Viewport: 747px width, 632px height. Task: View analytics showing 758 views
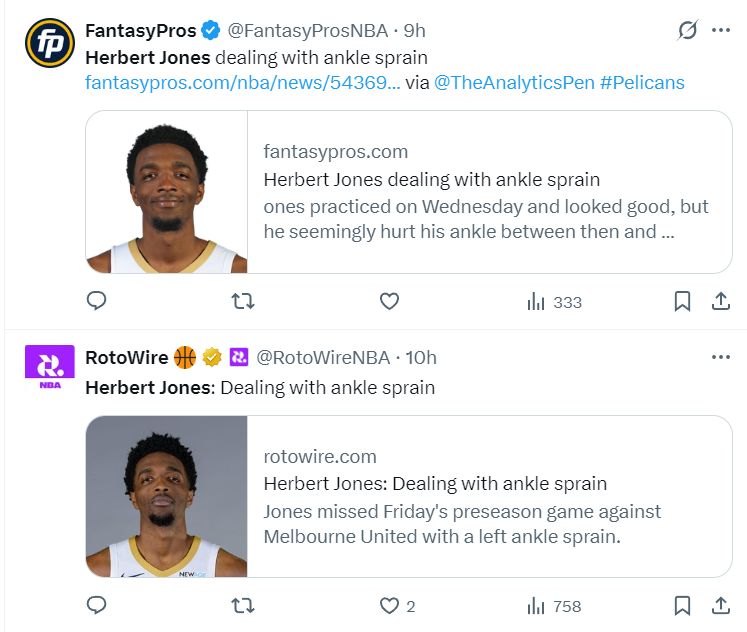coord(554,605)
